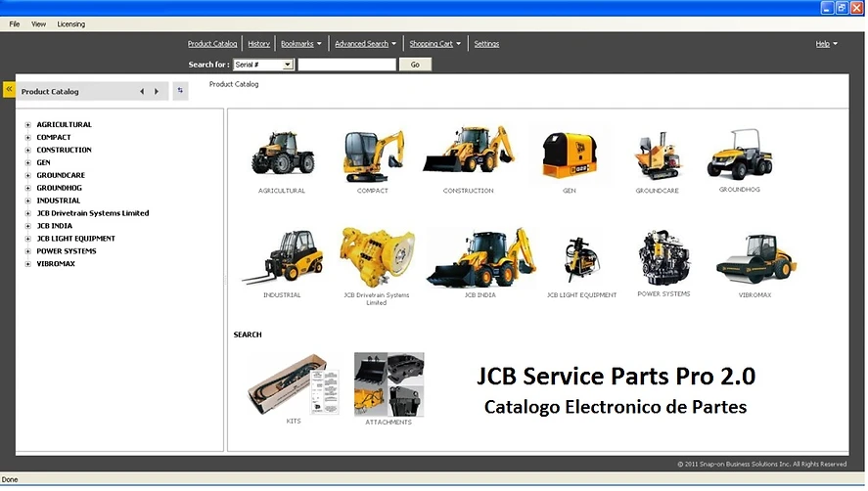868x491 pixels.
Task: Open the Settings link
Action: [x=486, y=44]
